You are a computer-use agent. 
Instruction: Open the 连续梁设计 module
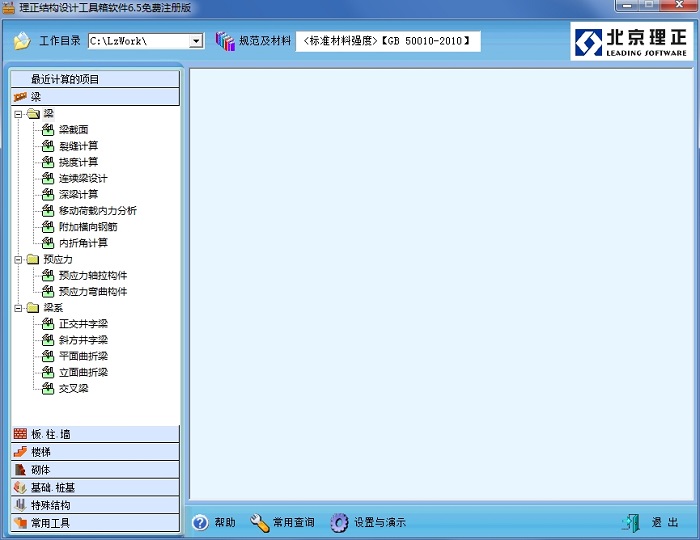tap(83, 179)
